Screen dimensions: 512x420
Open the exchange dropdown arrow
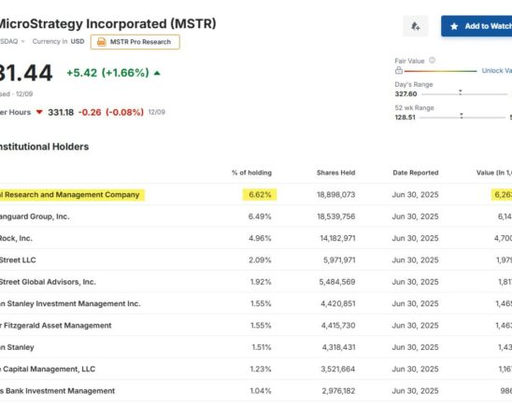click(x=22, y=41)
